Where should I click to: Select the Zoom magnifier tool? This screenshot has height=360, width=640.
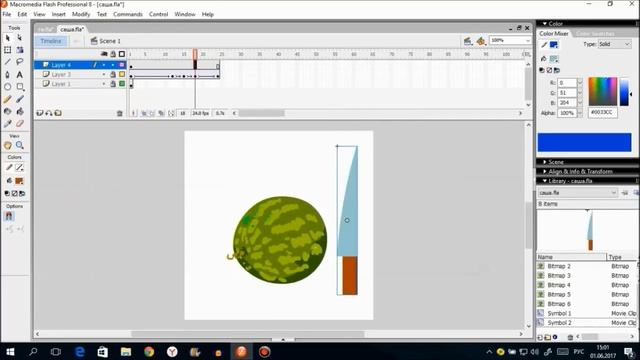[20, 145]
